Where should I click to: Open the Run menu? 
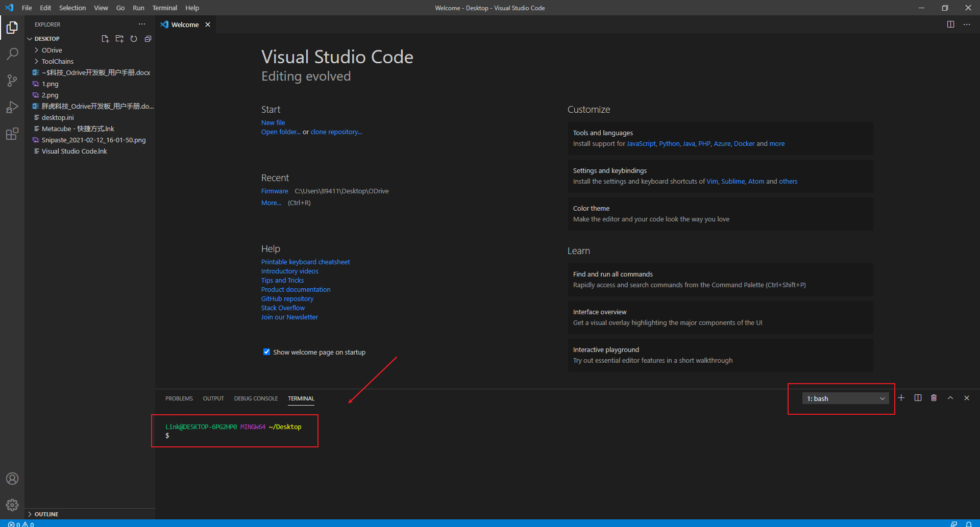click(x=138, y=8)
